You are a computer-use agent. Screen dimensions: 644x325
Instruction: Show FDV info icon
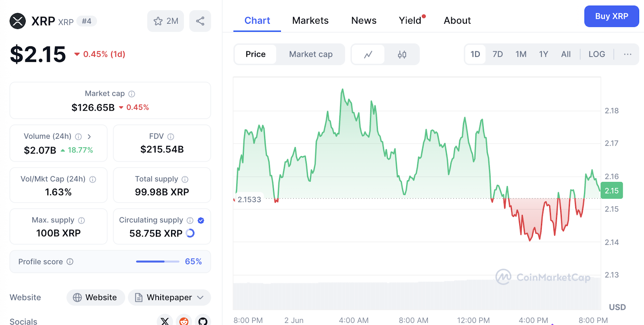[x=171, y=137]
